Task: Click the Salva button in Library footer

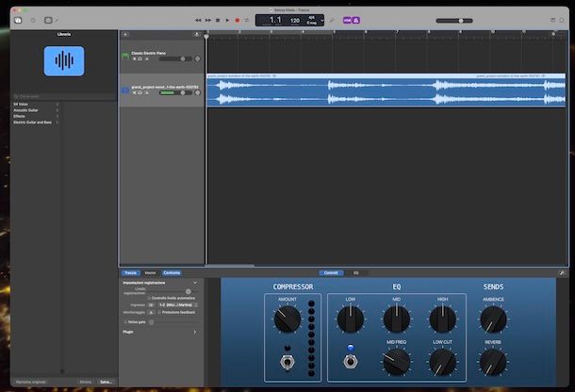Action: point(106,382)
